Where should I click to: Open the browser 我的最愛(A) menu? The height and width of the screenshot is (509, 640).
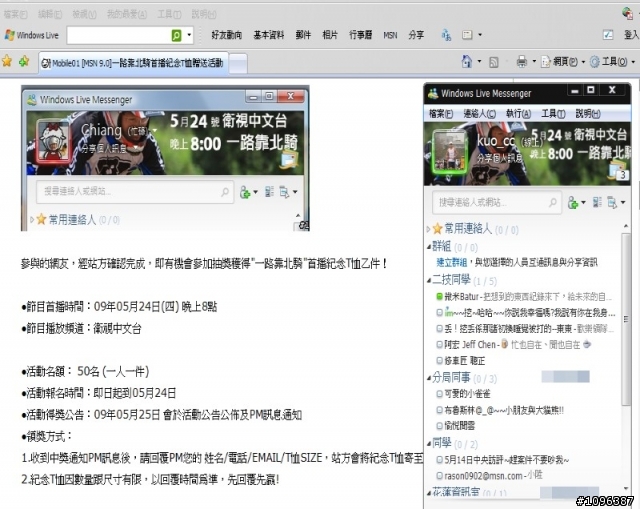[127, 14]
